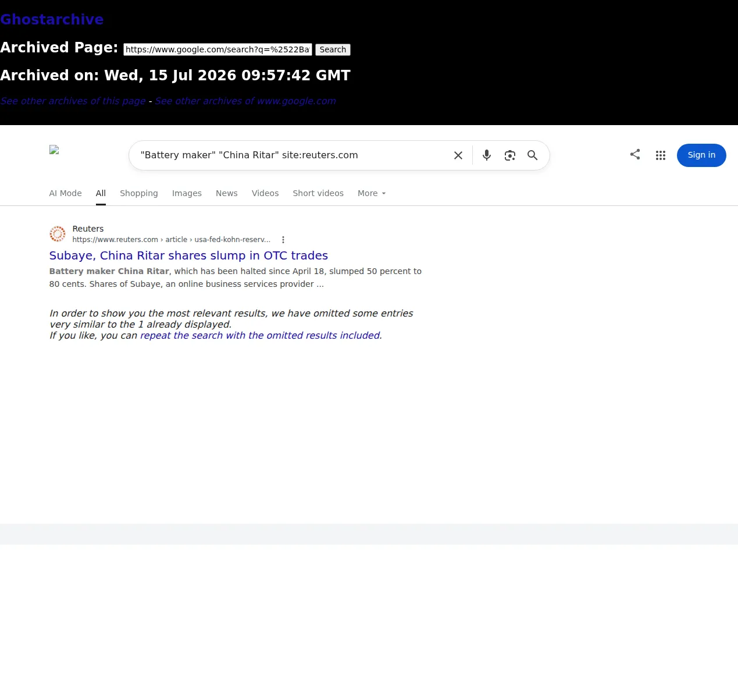The image size is (738, 700).
Task: Open 'See other archives of www.google.com'
Action: pyautogui.click(x=245, y=101)
